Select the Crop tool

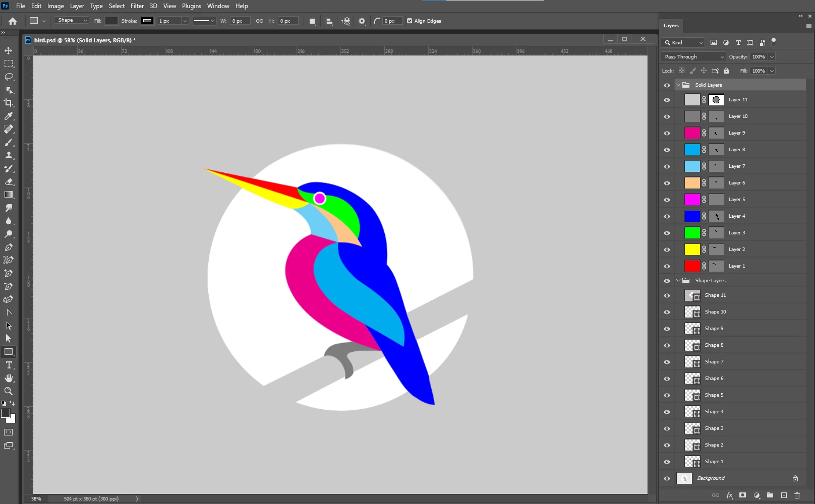[9, 103]
